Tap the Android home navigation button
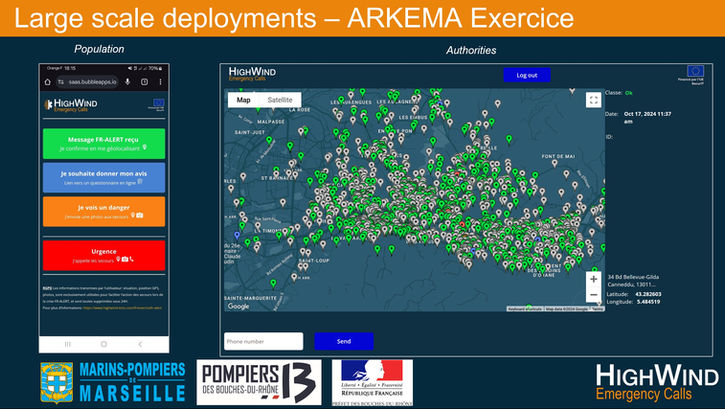The image size is (725, 409). pyautogui.click(x=104, y=344)
